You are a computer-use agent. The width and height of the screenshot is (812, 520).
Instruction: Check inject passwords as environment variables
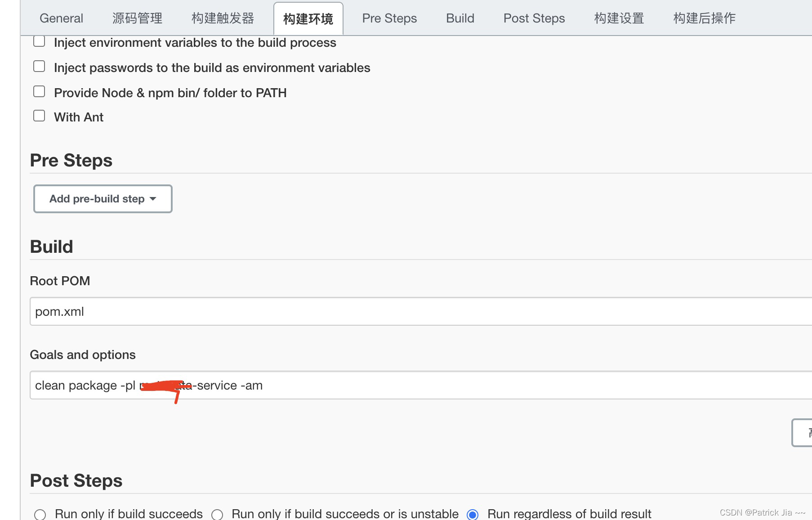39,66
